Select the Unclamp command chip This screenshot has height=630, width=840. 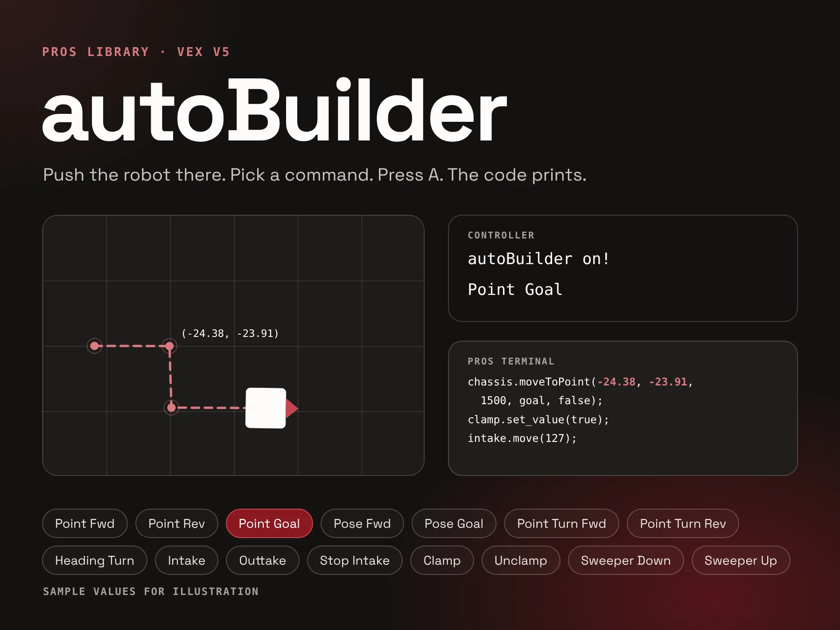[x=521, y=560]
